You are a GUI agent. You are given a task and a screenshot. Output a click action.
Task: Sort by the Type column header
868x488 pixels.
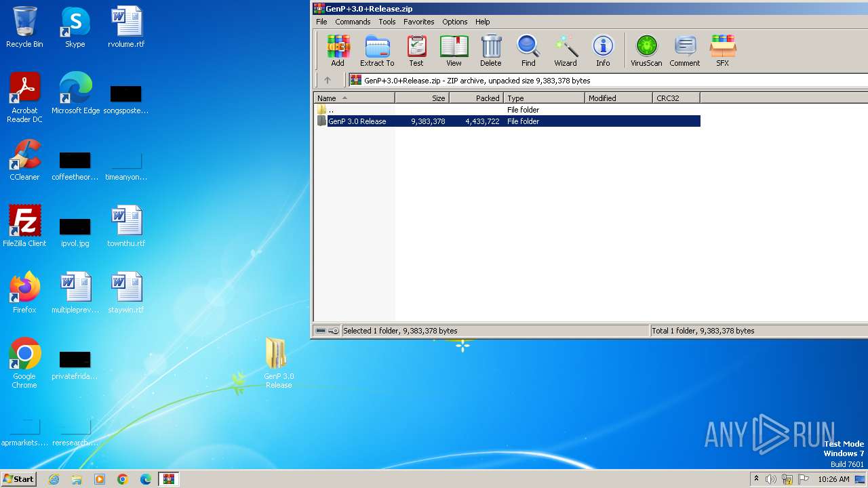[544, 98]
